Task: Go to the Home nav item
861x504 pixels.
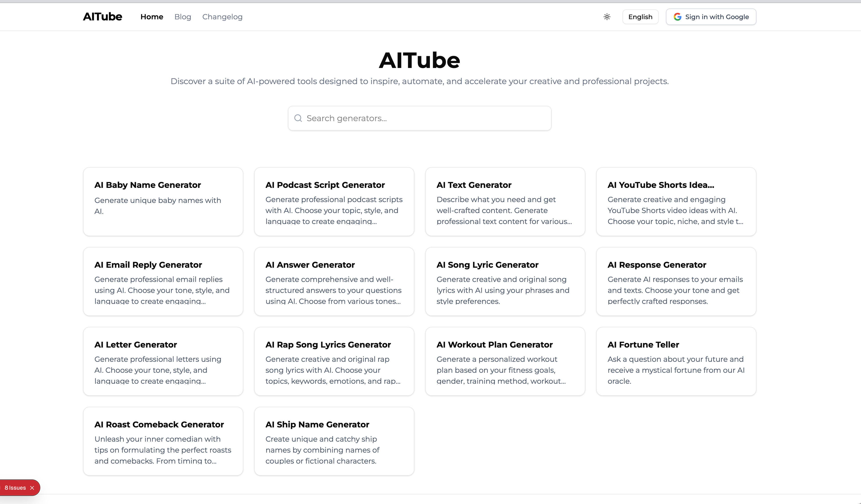Action: point(152,17)
